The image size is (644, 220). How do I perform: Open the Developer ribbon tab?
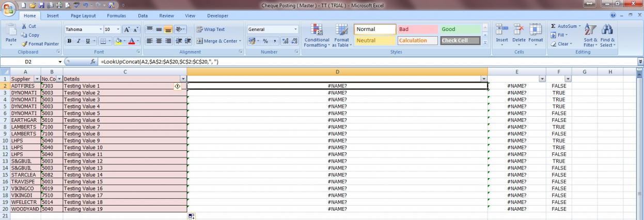[x=217, y=16]
